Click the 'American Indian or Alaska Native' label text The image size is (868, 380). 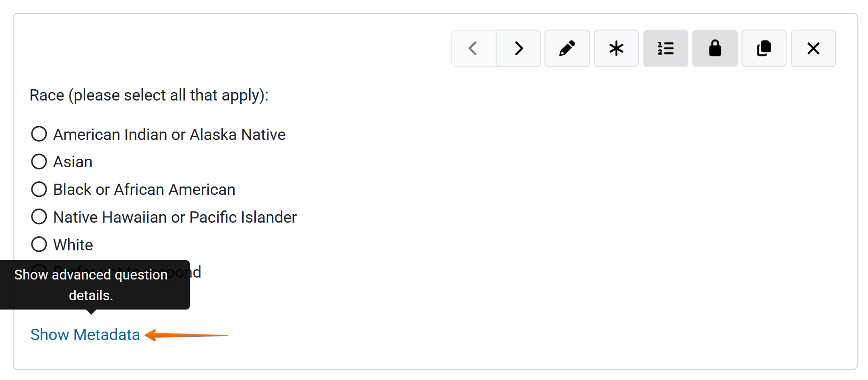tap(169, 134)
